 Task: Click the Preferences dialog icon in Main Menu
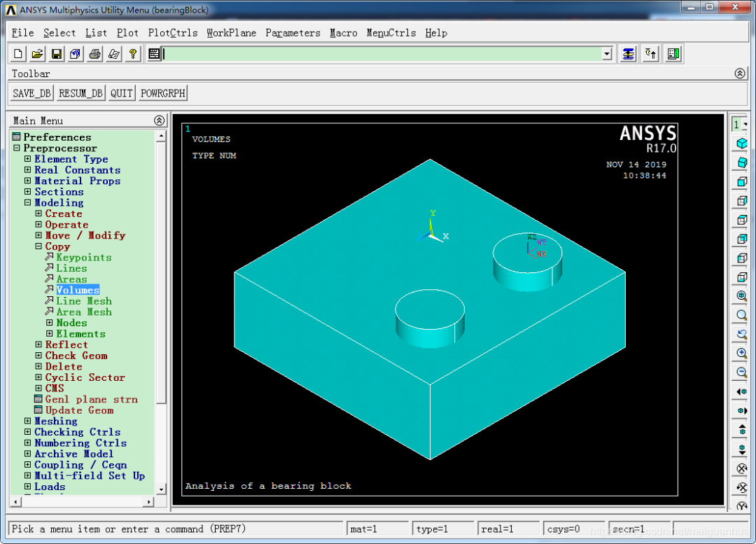(16, 137)
